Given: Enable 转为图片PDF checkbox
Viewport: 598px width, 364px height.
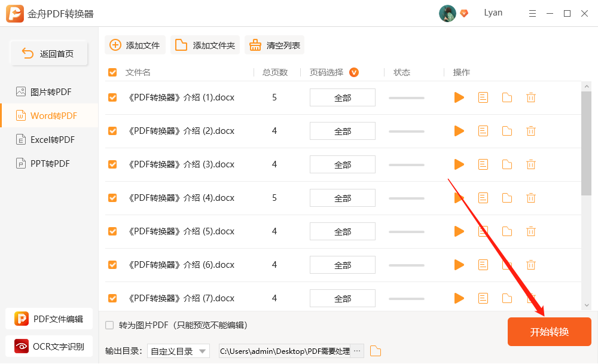Looking at the screenshot, I should click(x=109, y=325).
